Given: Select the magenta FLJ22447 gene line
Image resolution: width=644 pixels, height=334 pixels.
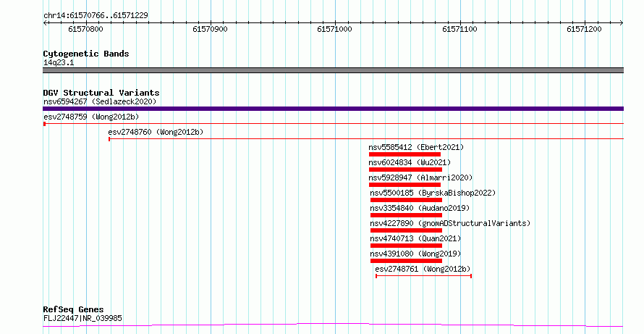Looking at the screenshot, I should pos(333,325).
